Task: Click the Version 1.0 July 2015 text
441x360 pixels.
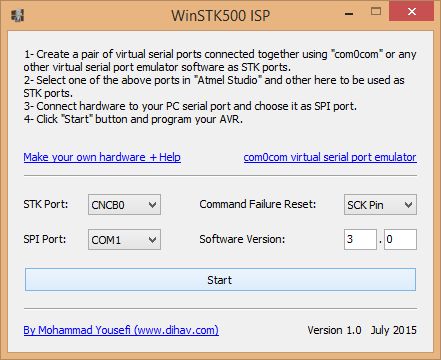Action: click(362, 330)
